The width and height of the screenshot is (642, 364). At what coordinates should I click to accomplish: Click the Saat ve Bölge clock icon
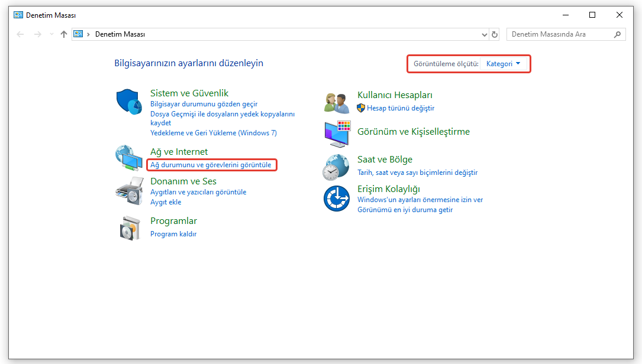pos(337,167)
